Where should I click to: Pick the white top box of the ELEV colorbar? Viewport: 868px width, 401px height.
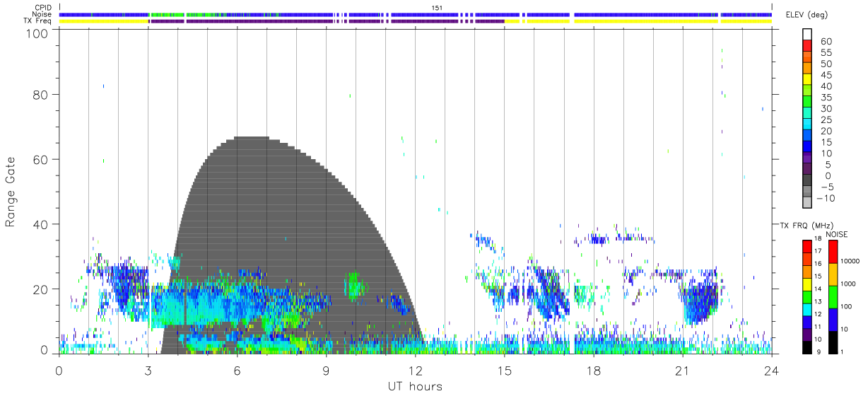[x=807, y=35]
